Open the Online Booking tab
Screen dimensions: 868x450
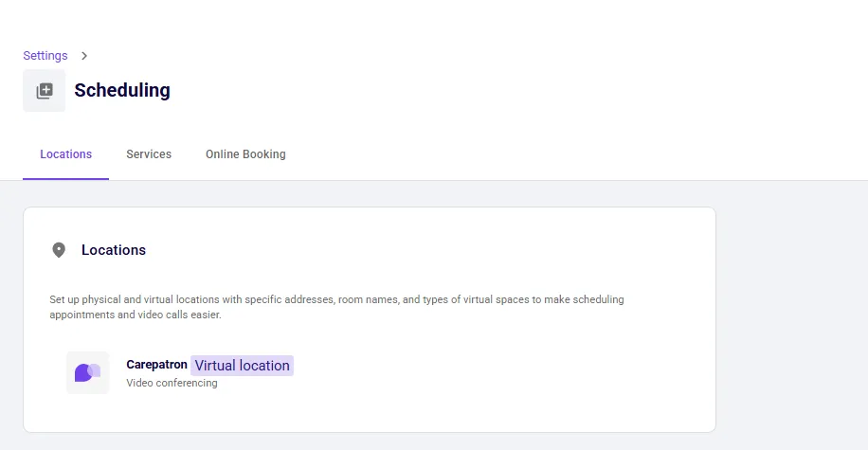(245, 154)
